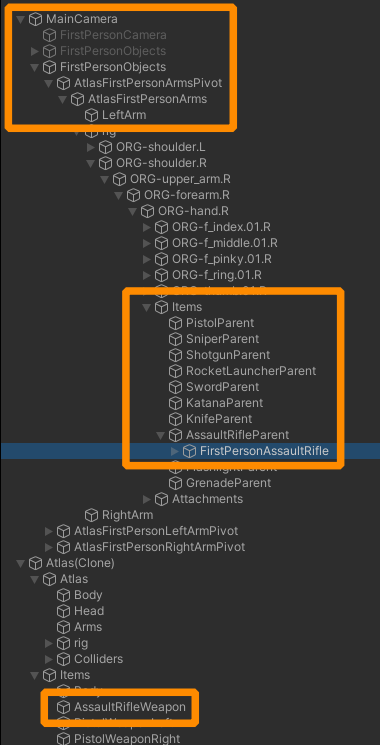Click the cube icon beside KatanaParent

click(175, 403)
